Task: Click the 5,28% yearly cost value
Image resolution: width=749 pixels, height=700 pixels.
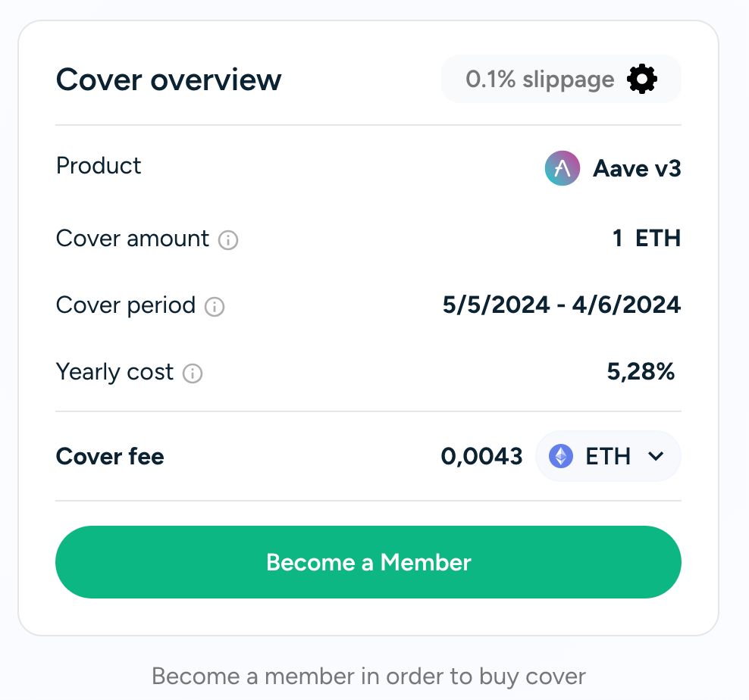Action: 641,372
